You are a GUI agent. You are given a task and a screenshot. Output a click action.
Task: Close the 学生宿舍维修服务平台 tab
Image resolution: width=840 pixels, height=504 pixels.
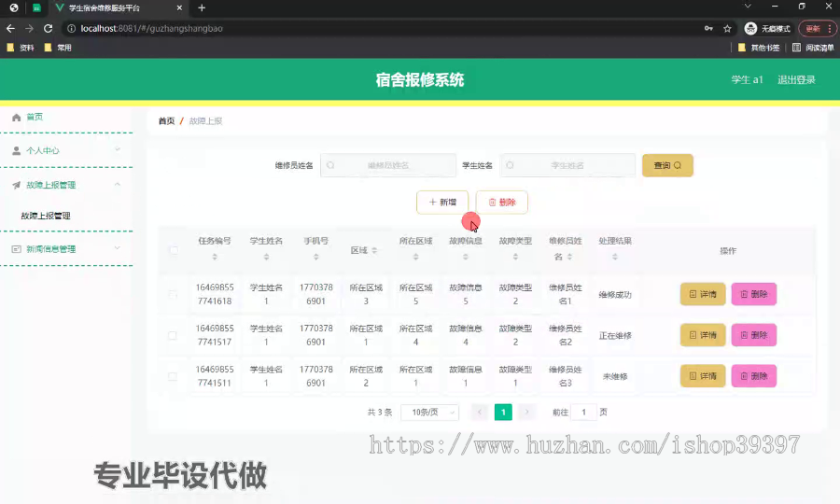pyautogui.click(x=179, y=8)
